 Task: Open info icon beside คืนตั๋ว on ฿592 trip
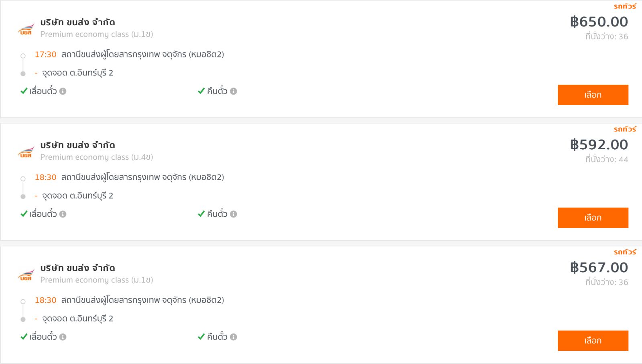coord(234,214)
